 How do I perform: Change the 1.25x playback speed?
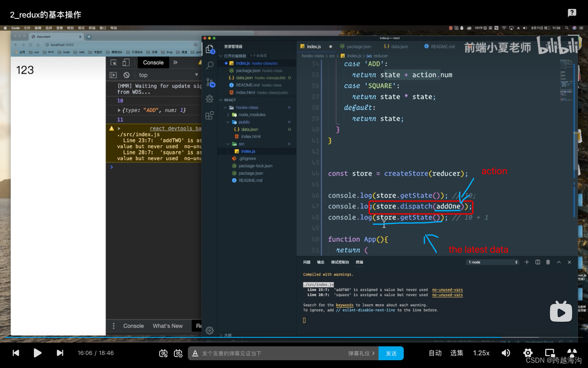tap(481, 353)
